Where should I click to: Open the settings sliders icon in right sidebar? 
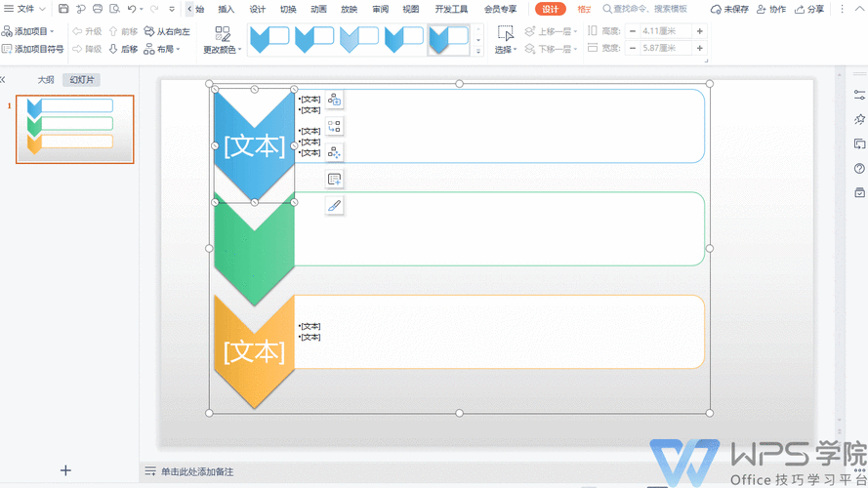pyautogui.click(x=859, y=96)
